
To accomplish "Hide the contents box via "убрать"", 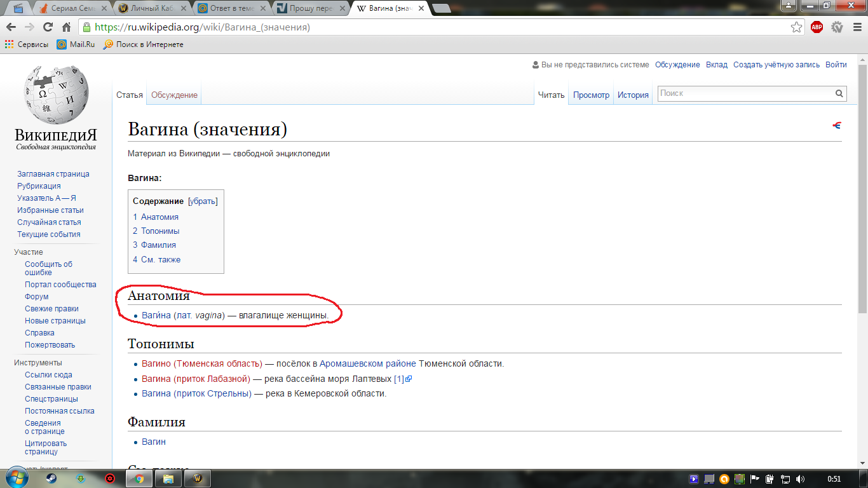I will click(203, 201).
